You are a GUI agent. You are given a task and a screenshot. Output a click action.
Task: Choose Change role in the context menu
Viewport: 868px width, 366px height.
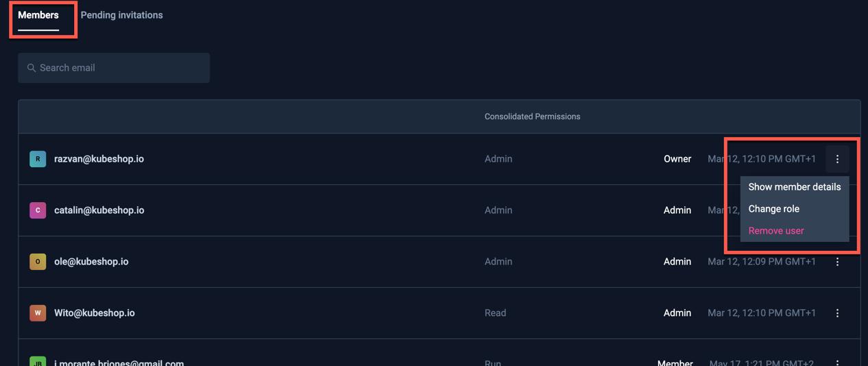tap(773, 209)
